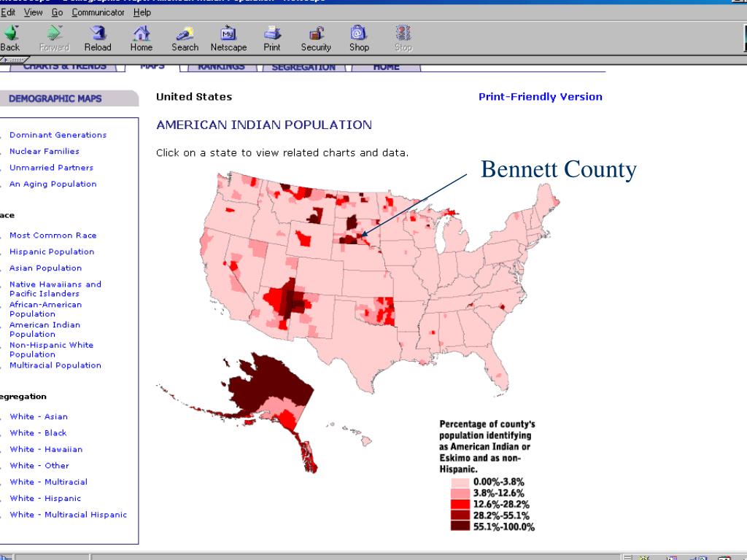Open Security padlock icon
This screenshot has height=560, width=747.
click(x=316, y=33)
